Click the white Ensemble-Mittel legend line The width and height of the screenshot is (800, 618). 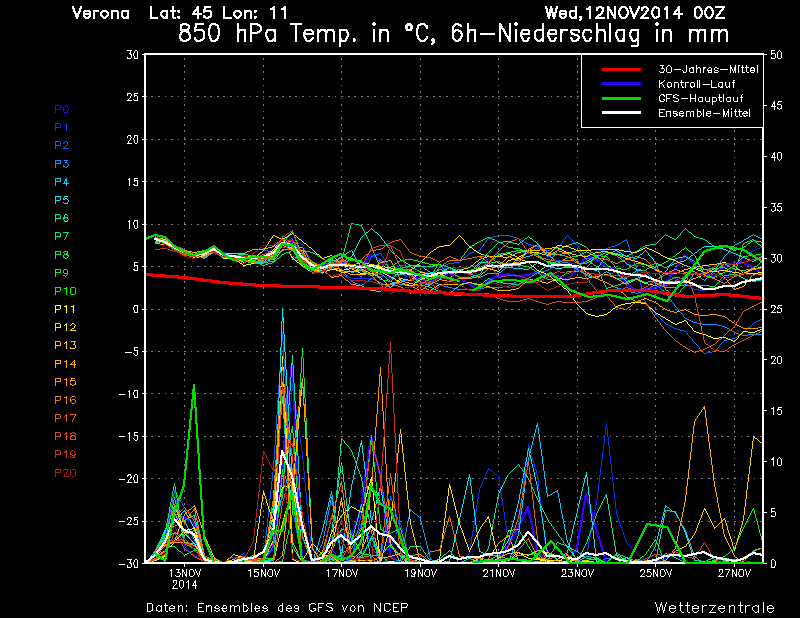(621, 113)
